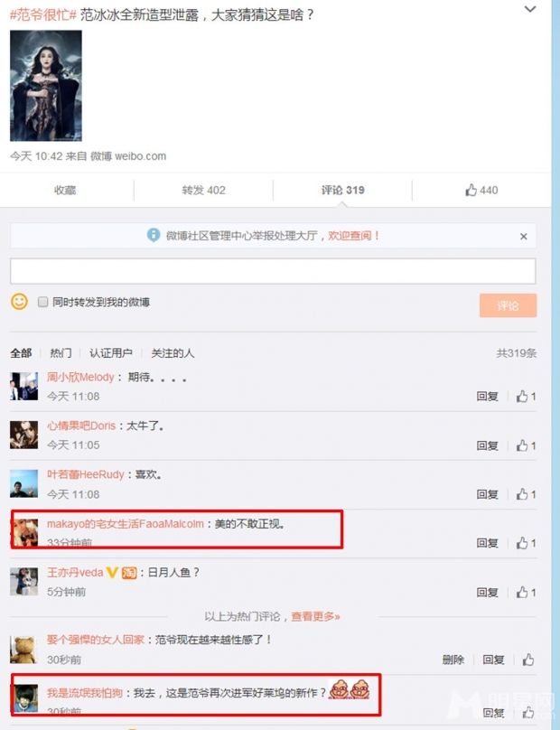Open the 转发 402 tab
The width and height of the screenshot is (560, 730).
click(203, 190)
